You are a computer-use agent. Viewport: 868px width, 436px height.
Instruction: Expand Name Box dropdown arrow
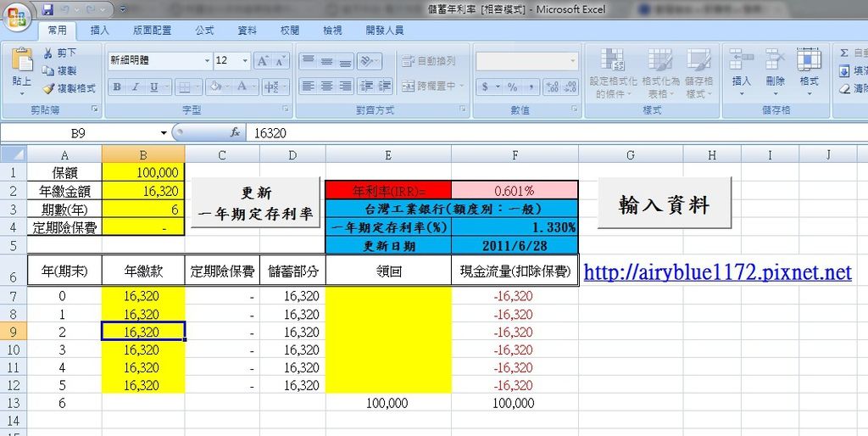[x=164, y=133]
